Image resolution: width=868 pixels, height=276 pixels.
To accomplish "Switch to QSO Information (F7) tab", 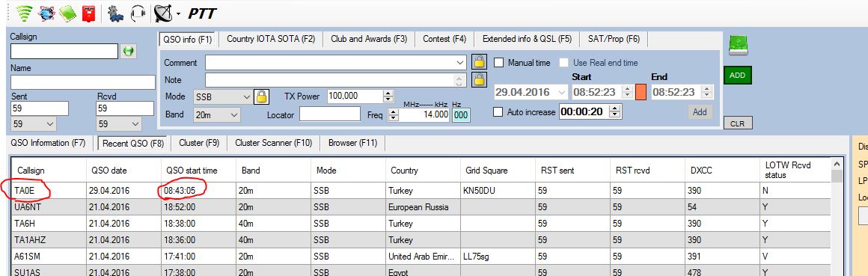I will 48,143.
